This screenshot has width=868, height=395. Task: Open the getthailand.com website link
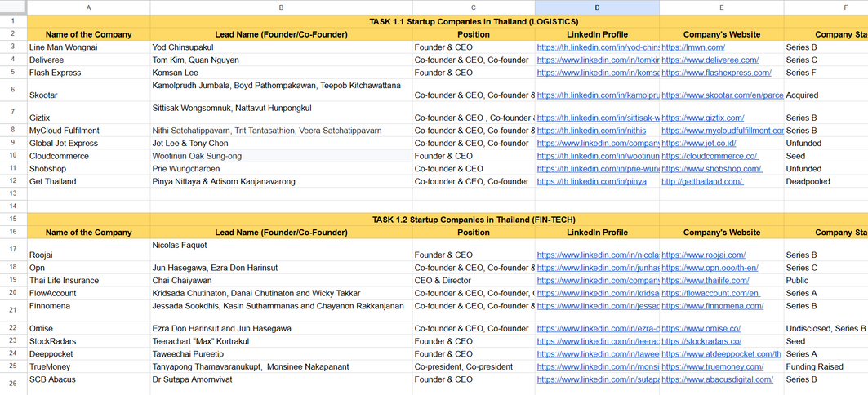(702, 181)
